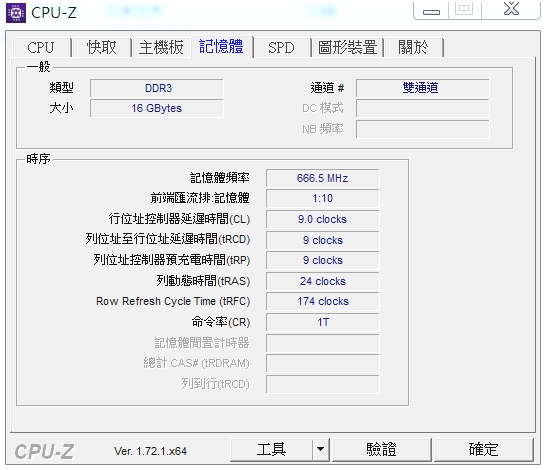
Task: Open the 圖形裝置 (Graphics) tab
Action: tap(347, 47)
